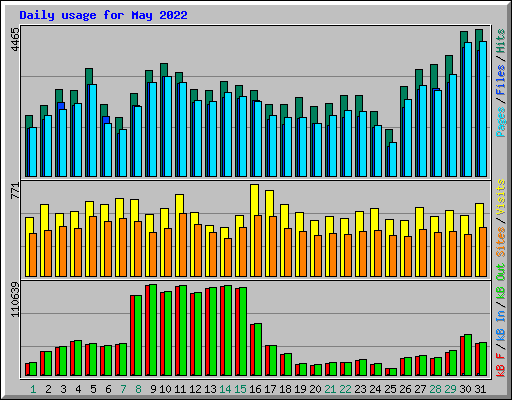Click day 23 on the x-axis
The height and width of the screenshot is (400, 512).
point(360,389)
